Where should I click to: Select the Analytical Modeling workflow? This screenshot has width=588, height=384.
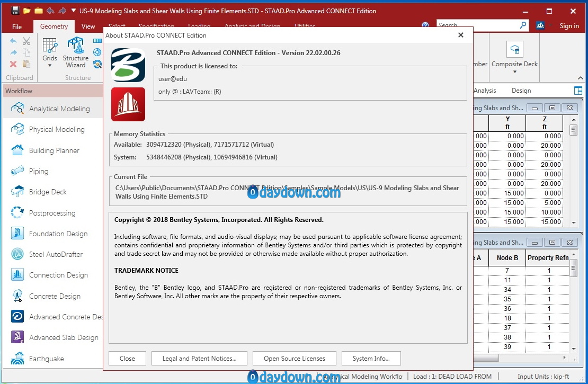click(52, 109)
